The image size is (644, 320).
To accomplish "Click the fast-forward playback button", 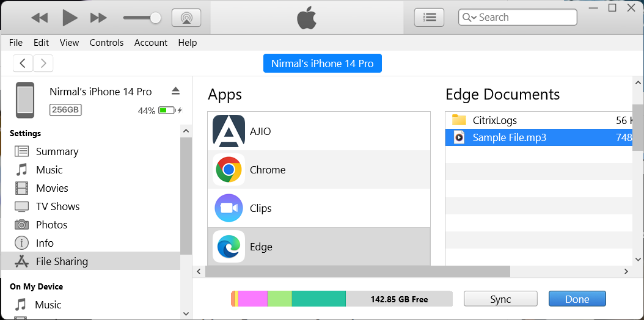I will pyautogui.click(x=98, y=18).
